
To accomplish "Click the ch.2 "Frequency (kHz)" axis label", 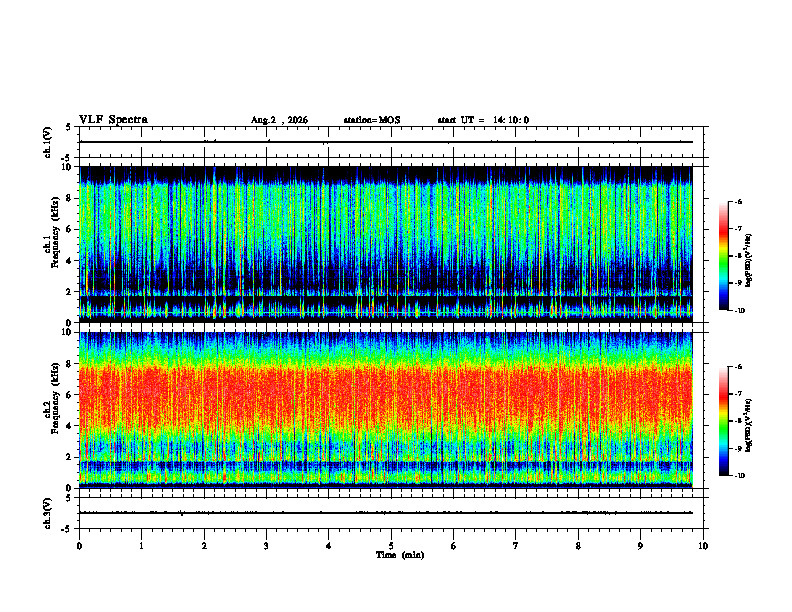I will click(x=55, y=398).
